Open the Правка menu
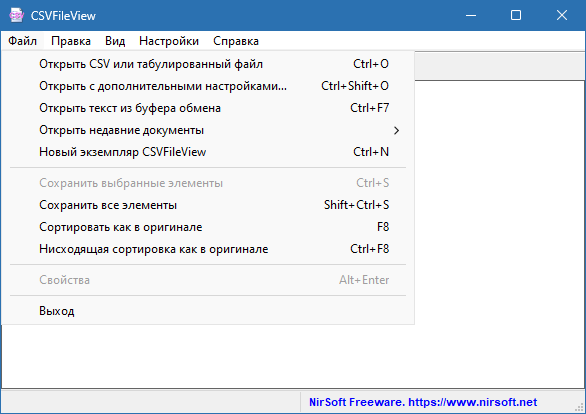The width and height of the screenshot is (586, 414). [x=71, y=41]
